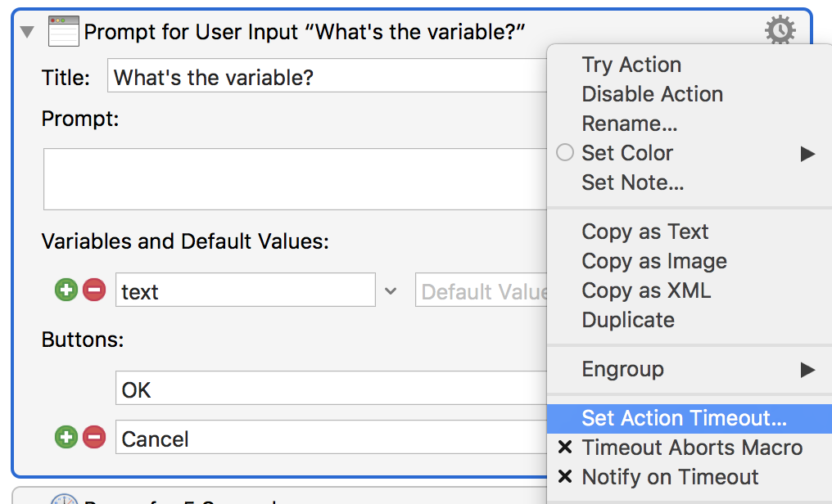Click the Pause action clock icon

click(x=64, y=499)
